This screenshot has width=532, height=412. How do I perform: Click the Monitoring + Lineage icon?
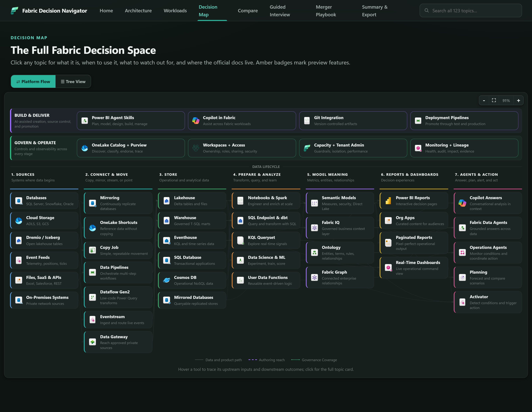pyautogui.click(x=418, y=148)
